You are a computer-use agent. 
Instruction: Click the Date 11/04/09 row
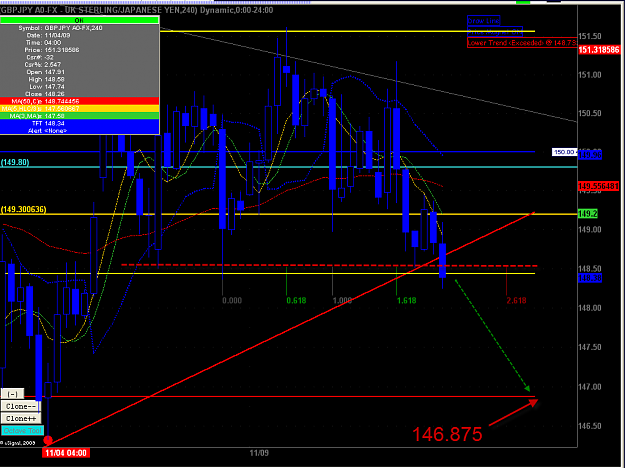(x=80, y=35)
